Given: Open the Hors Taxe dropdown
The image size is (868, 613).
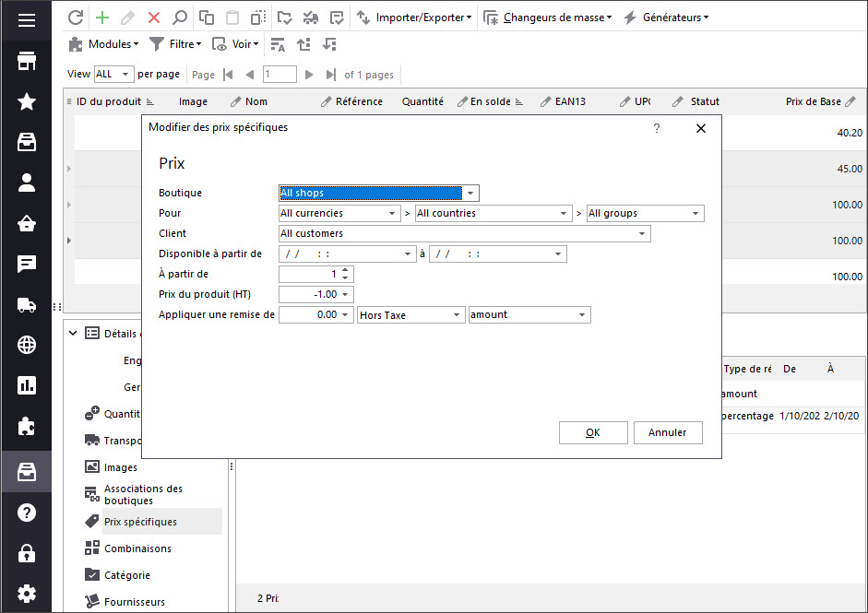Looking at the screenshot, I should point(457,315).
